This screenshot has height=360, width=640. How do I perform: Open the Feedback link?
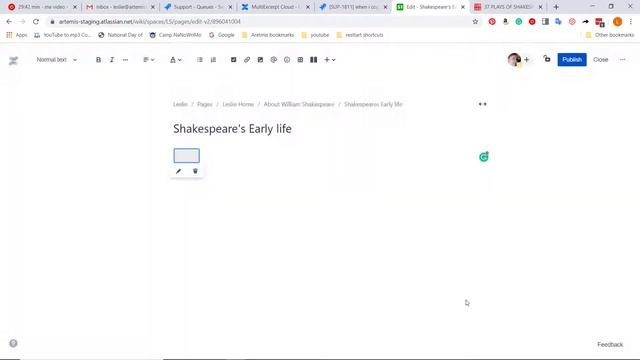(x=610, y=344)
